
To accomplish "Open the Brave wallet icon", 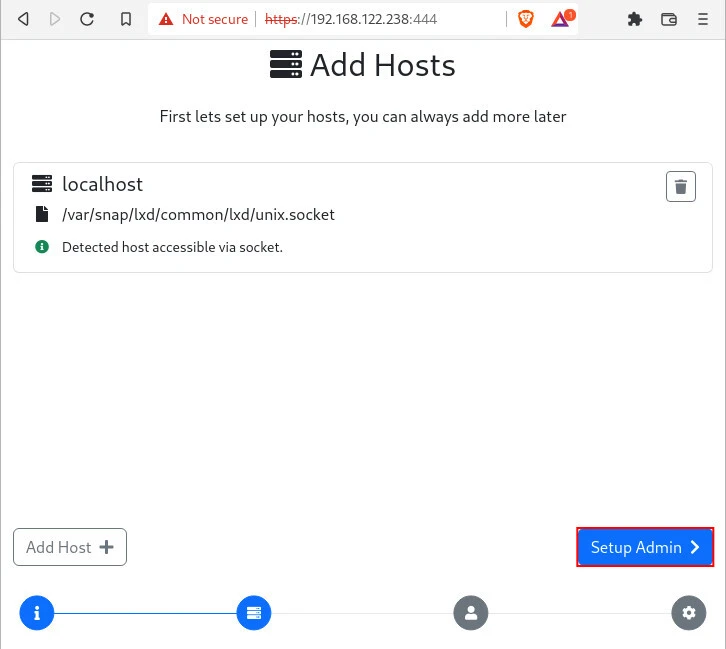I will click(669, 19).
